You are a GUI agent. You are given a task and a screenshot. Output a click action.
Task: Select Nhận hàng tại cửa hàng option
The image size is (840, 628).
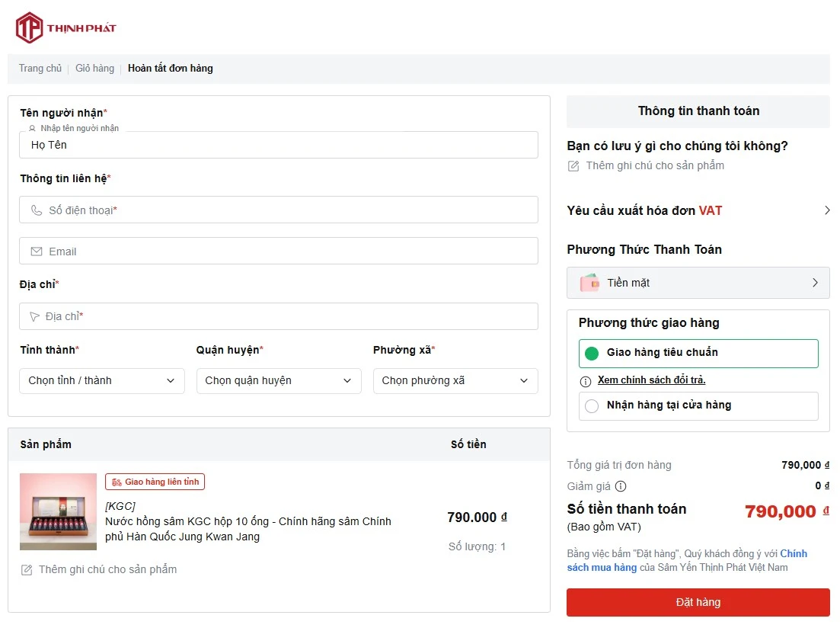(x=698, y=405)
